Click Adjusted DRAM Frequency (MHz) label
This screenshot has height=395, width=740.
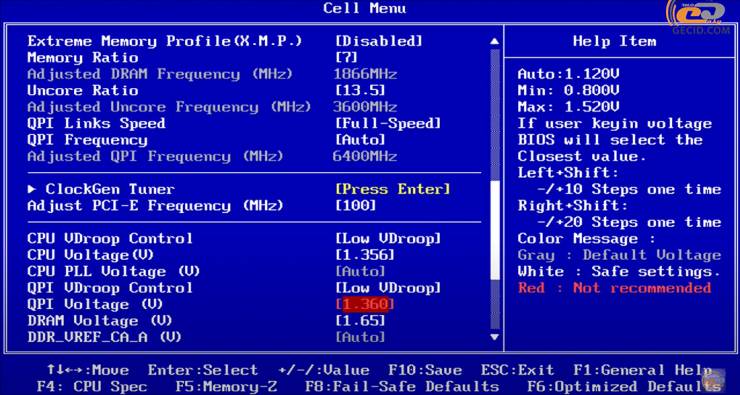(x=160, y=75)
